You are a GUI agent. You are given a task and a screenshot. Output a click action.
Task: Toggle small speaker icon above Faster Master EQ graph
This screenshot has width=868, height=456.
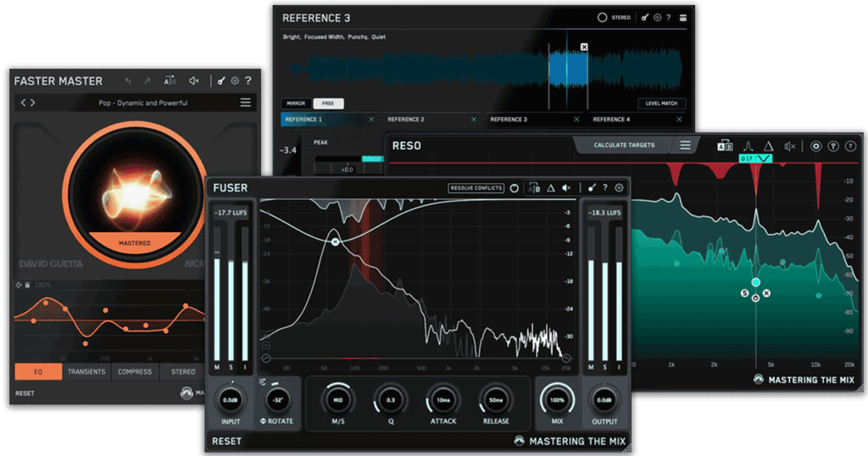click(19, 285)
